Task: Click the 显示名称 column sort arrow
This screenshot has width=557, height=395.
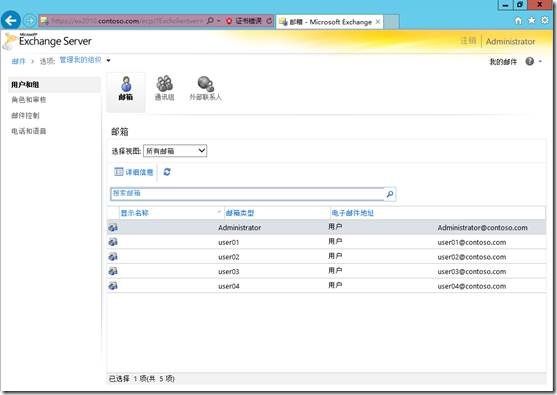Action: point(219,212)
